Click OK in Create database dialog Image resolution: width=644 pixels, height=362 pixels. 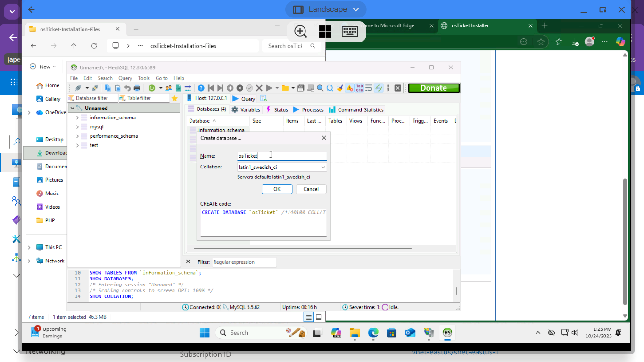277,189
